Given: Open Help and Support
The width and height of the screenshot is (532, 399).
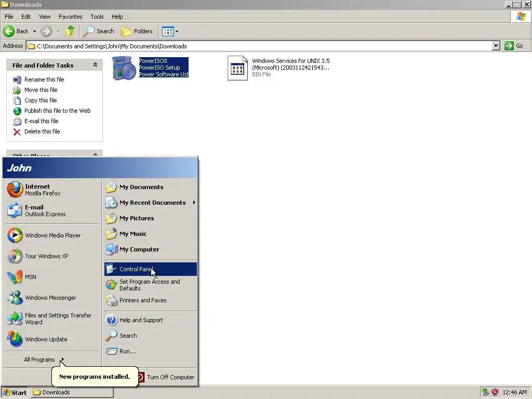Looking at the screenshot, I should pos(150,320).
